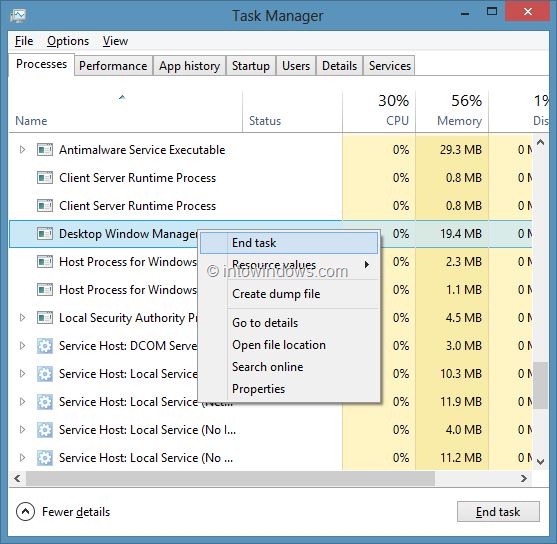Click the Task Manager title bar icon
557x544 pixels.
(x=18, y=16)
